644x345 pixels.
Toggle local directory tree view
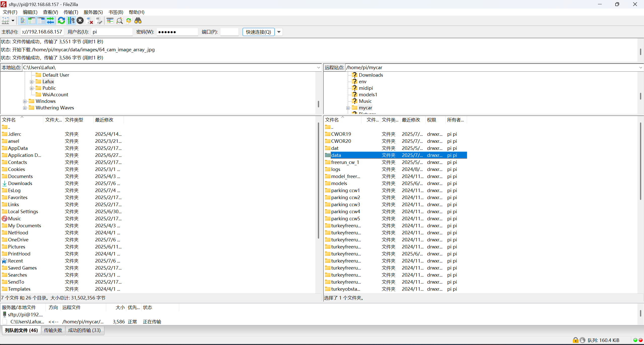tap(32, 21)
